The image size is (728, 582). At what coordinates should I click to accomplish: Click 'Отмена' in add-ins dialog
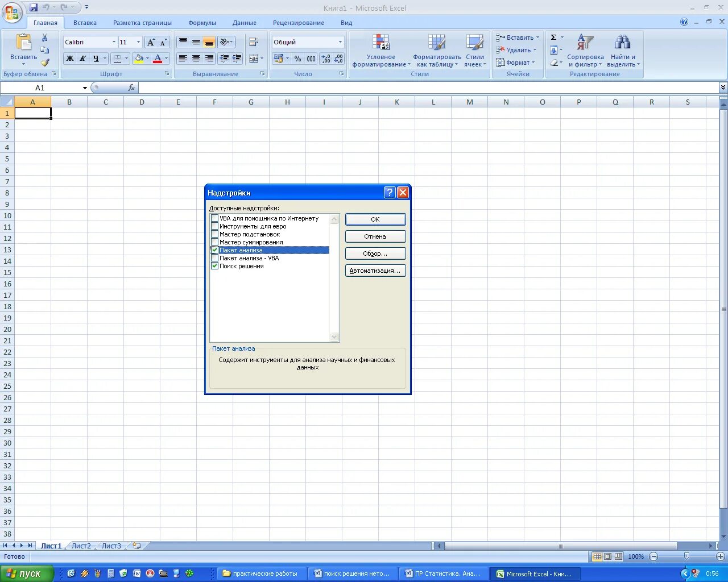pos(375,236)
